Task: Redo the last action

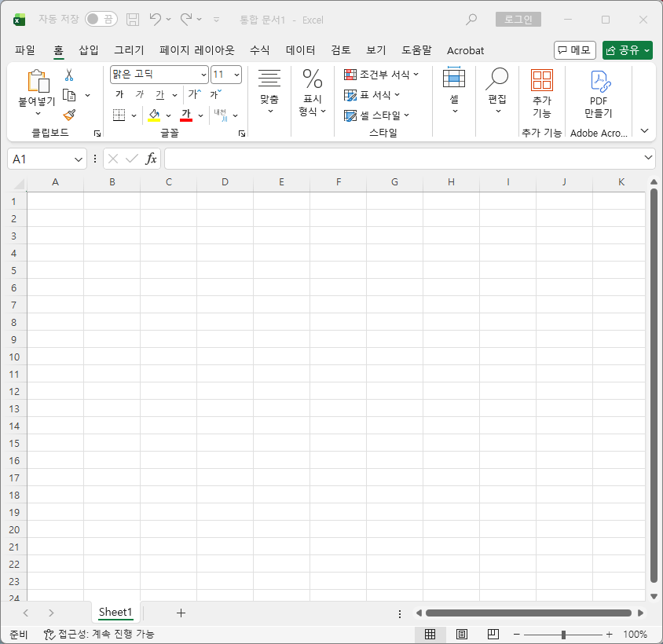Action: point(186,19)
